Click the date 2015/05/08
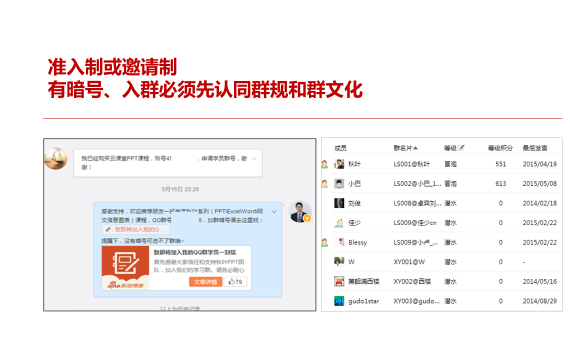The image size is (570, 360). [540, 184]
